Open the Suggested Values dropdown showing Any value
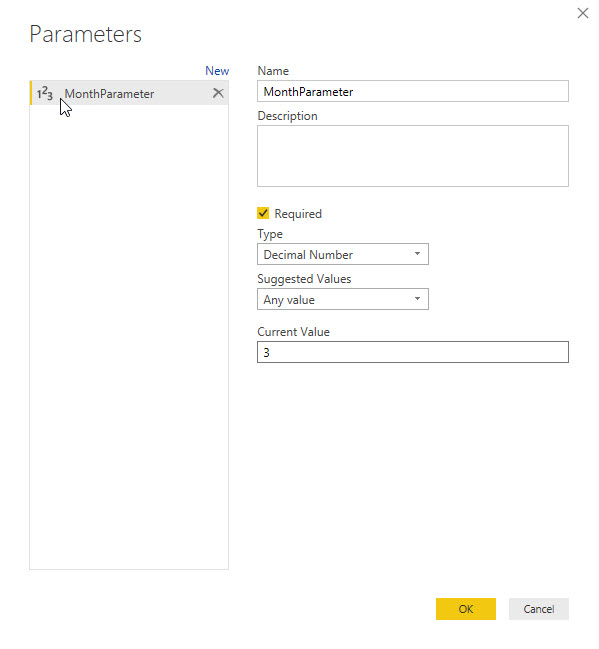Image resolution: width=599 pixels, height=649 pixels. 343,299
